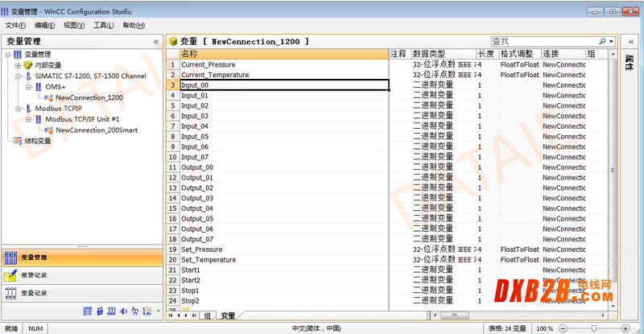Collapse the 变量管理 root tree node

8,54
